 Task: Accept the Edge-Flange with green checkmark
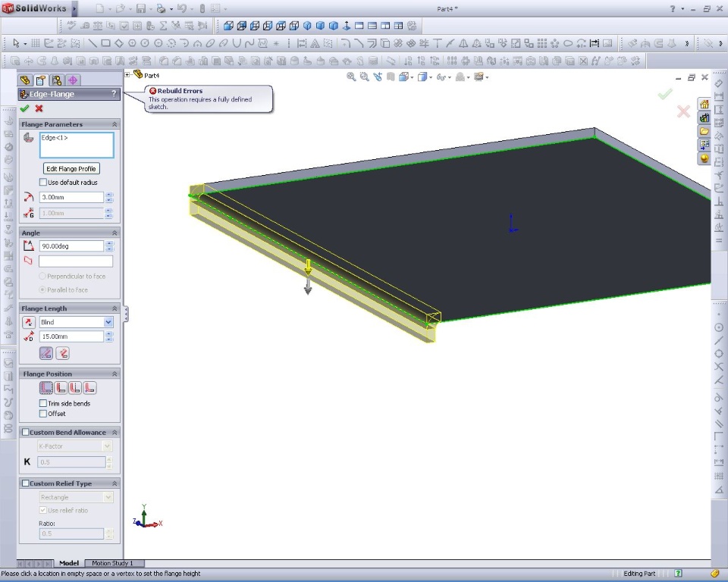[x=24, y=108]
